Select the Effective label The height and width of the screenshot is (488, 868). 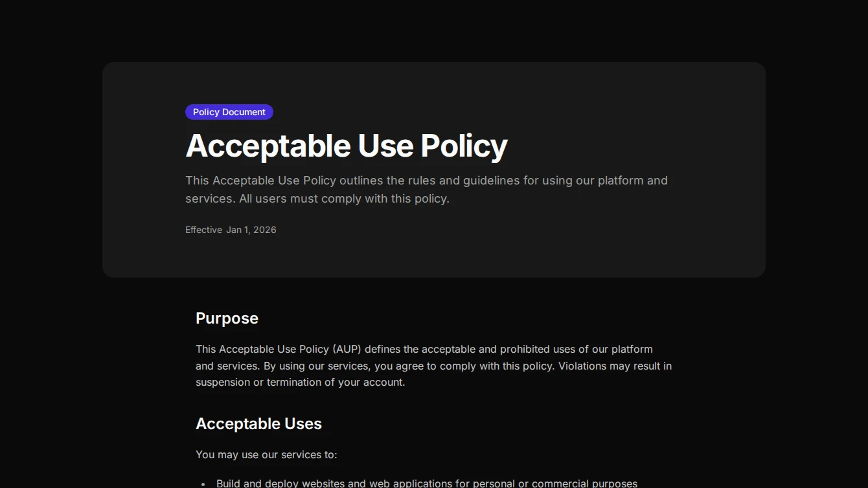(x=203, y=230)
